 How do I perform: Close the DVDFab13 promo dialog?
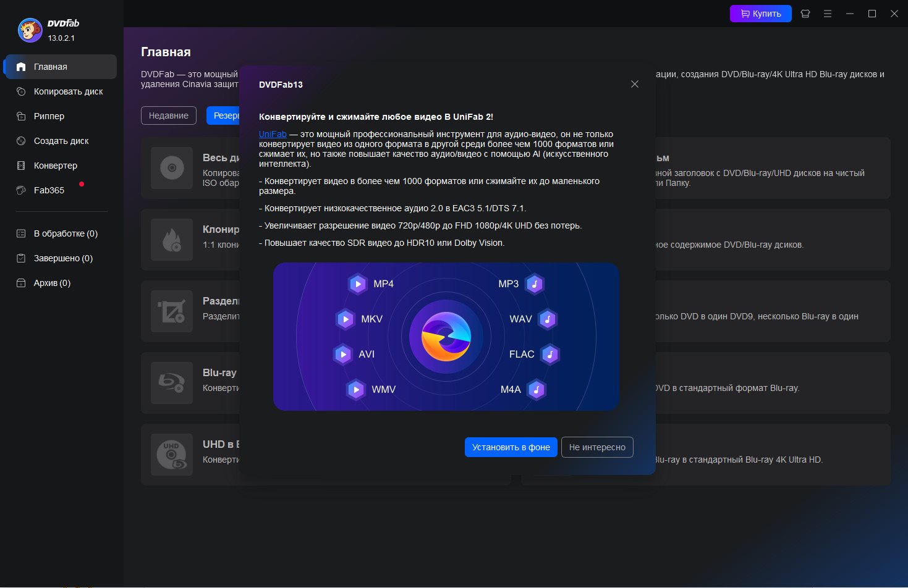tap(635, 84)
